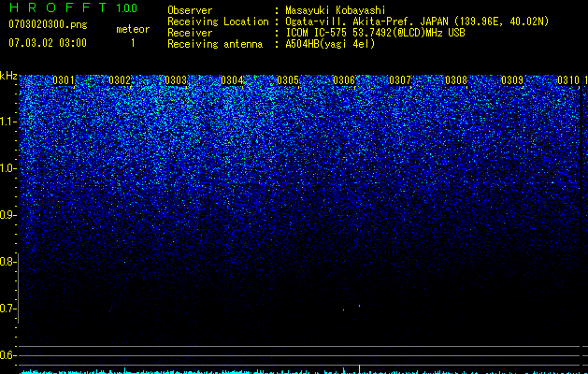Click the 0301 time marker

64,80
